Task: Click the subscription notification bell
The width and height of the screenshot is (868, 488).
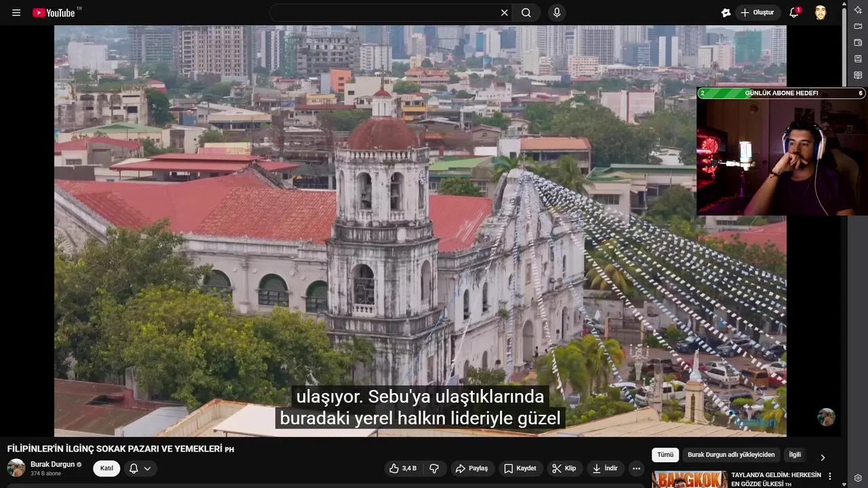Action: pyautogui.click(x=134, y=468)
